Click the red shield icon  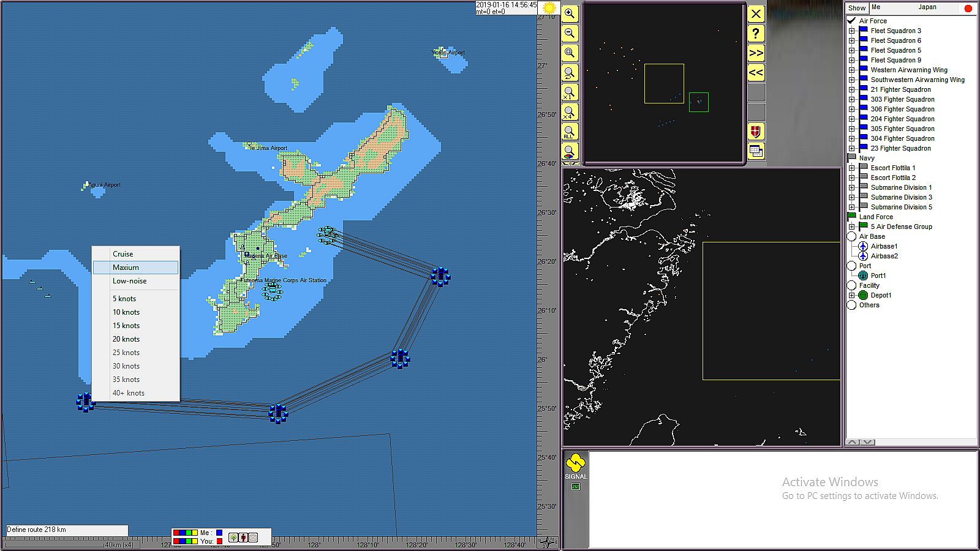coord(756,132)
